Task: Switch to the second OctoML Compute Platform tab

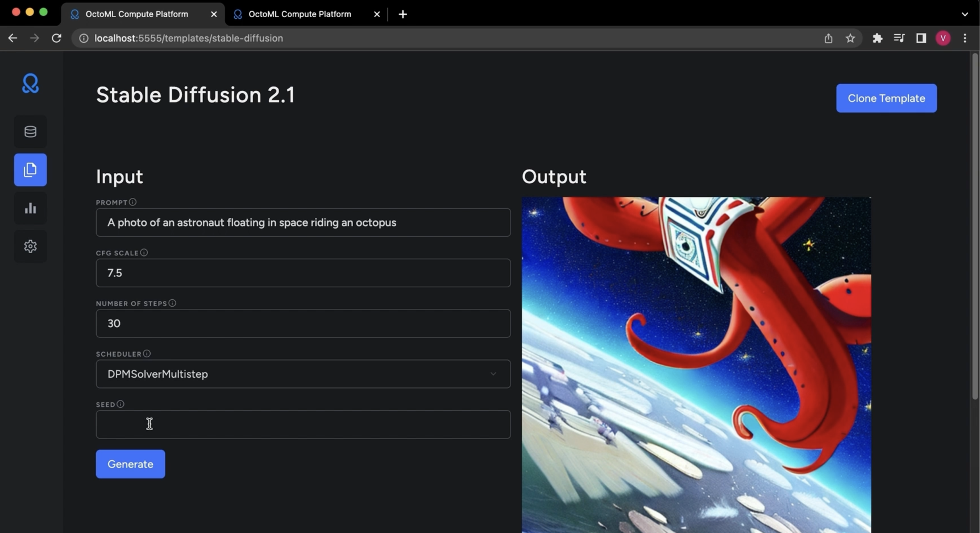Action: tap(299, 14)
